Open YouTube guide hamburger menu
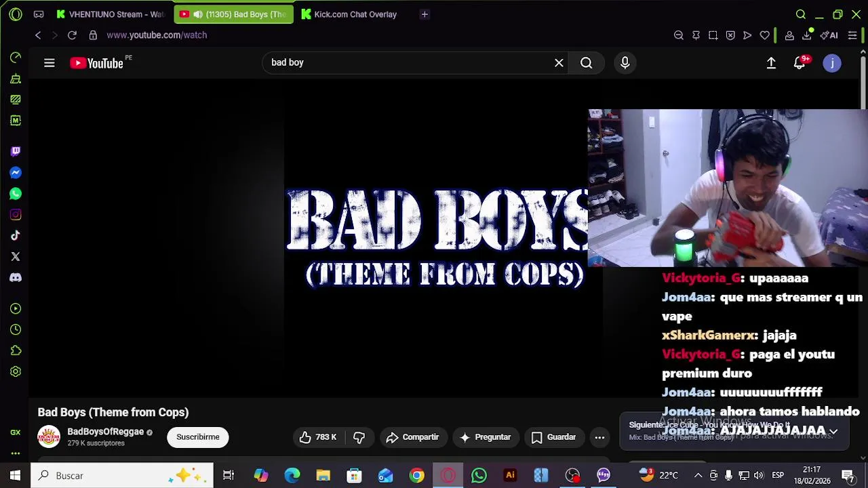Screen dimensions: 868x488 (x=50, y=63)
